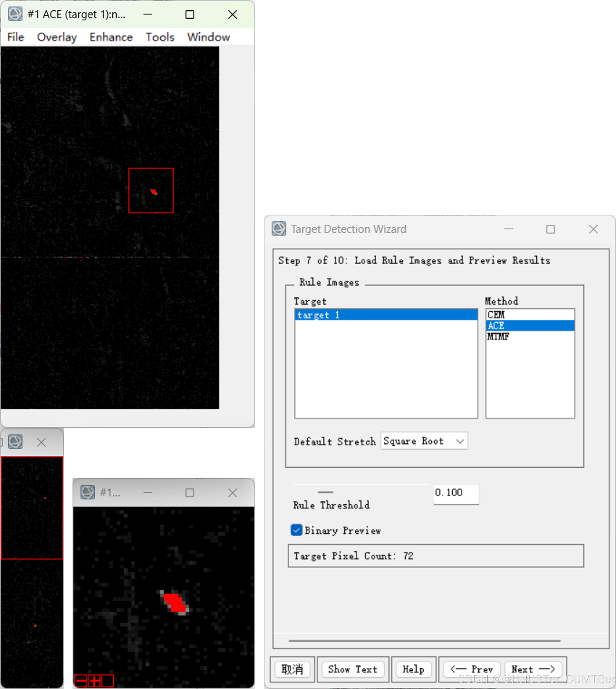Screen dimensions: 616x689
Task: Click the zoom-in plus icon in zoom window
Action: click(94, 681)
